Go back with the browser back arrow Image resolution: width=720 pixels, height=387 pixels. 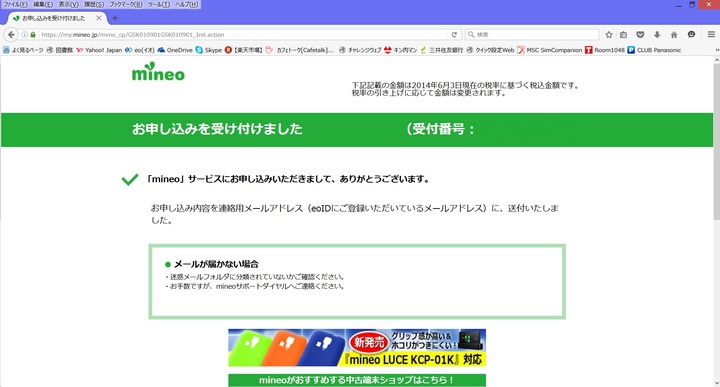11,34
